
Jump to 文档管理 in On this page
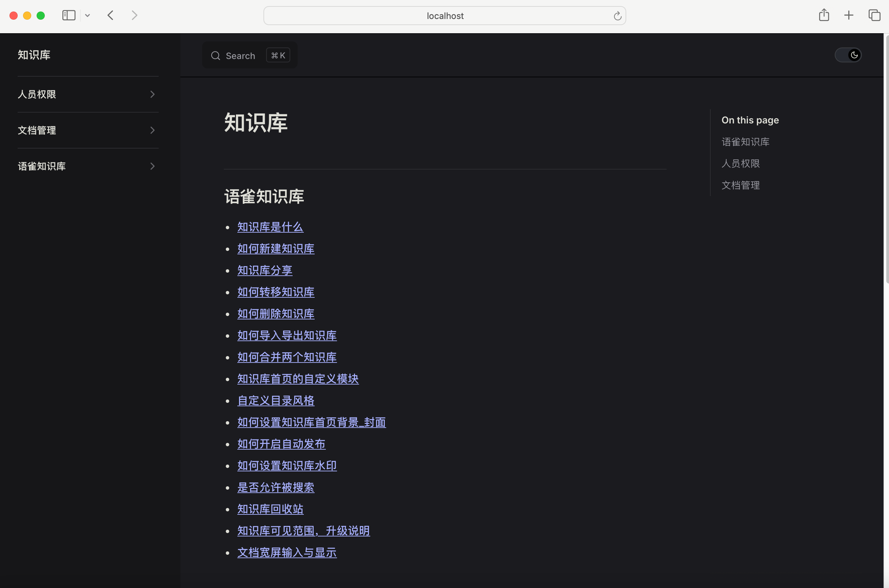point(740,185)
